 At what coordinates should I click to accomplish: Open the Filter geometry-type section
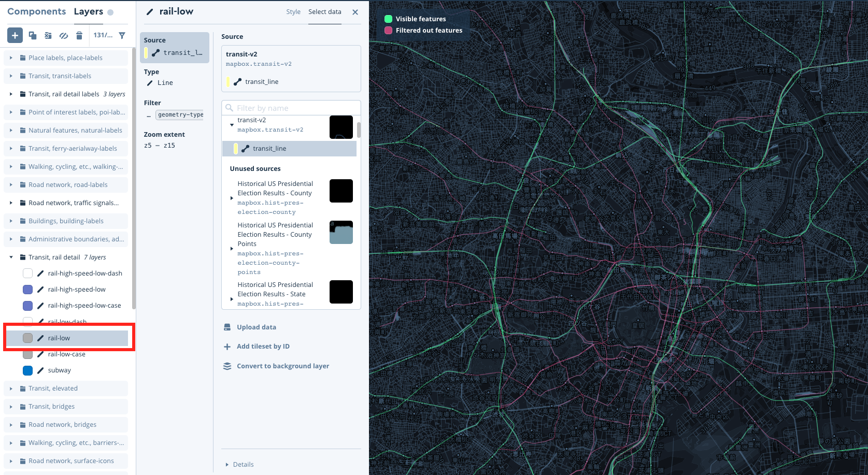(175, 109)
